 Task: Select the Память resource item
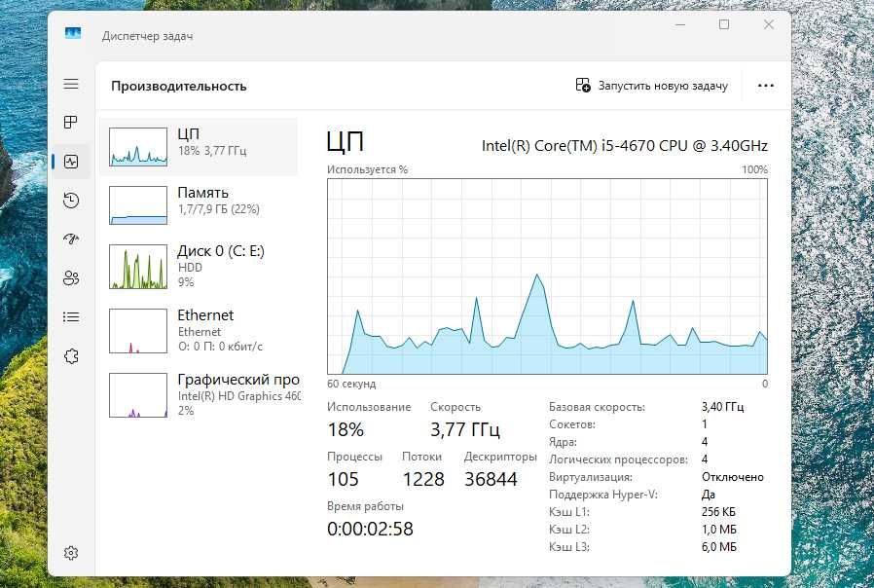tap(199, 205)
